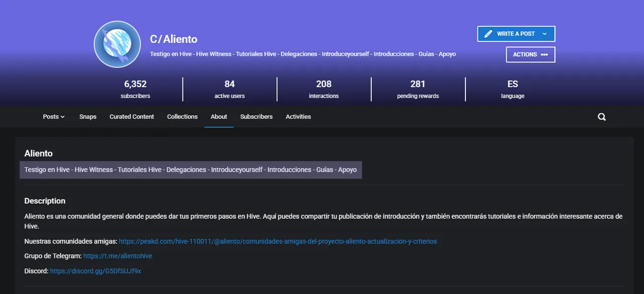Viewport: 644px width, 294px height.
Task: Expand the Posts tab dropdown
Action: tap(54, 117)
